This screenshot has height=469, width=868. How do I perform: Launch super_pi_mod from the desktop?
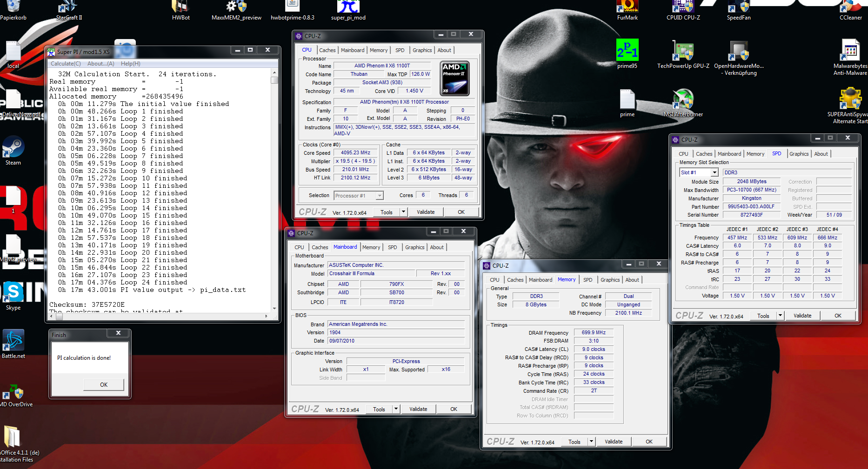[x=348, y=10]
